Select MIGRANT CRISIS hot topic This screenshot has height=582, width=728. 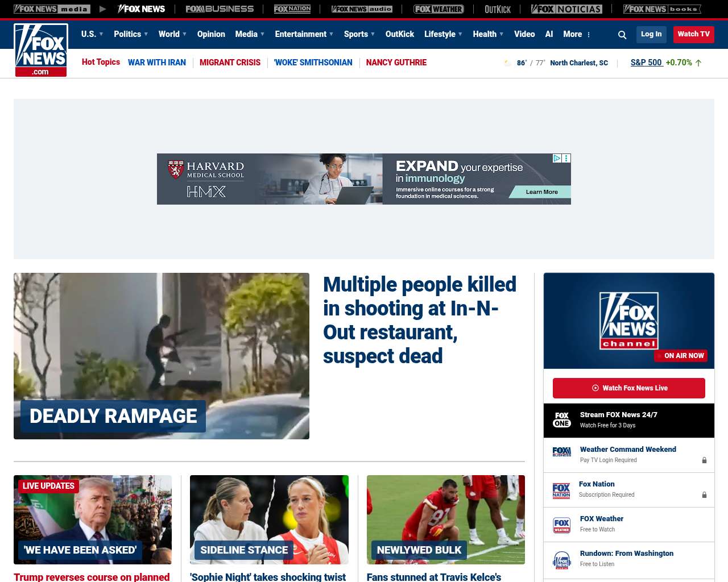pos(230,63)
